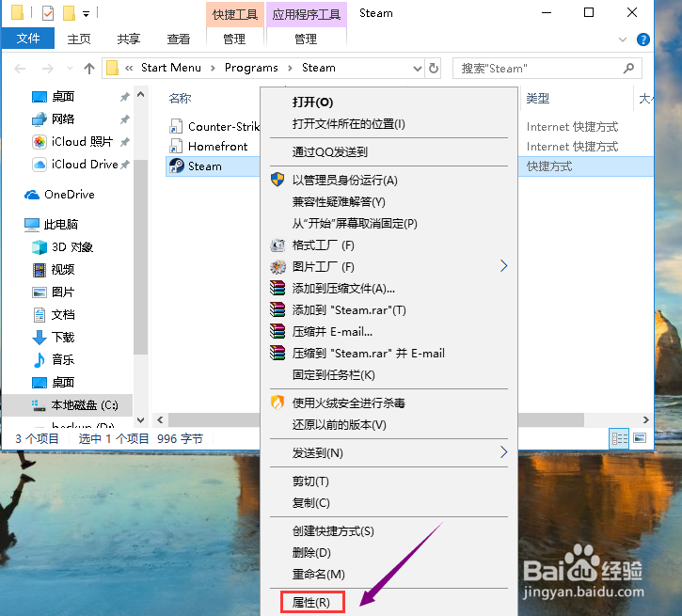Viewport: 682px width, 616px height.
Task: Click WinRAR icon beside 压缩并 E-mail...
Action: (278, 331)
